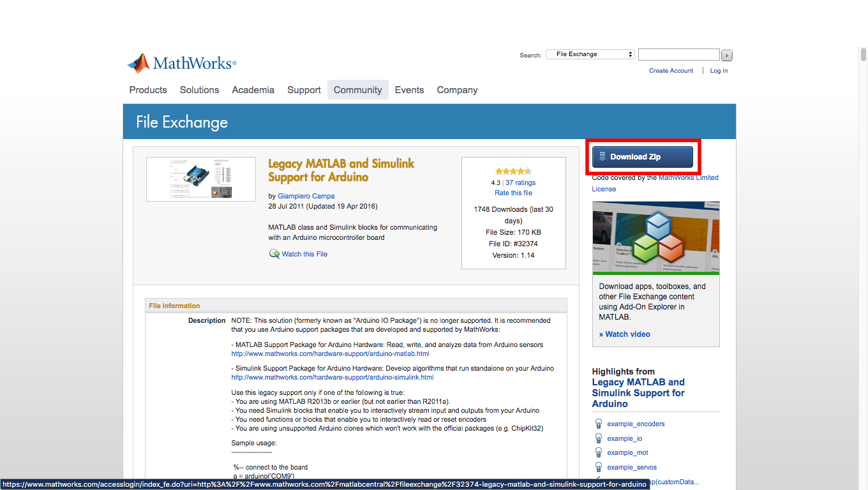Click the Rate this file link
The width and height of the screenshot is (868, 490).
click(513, 193)
